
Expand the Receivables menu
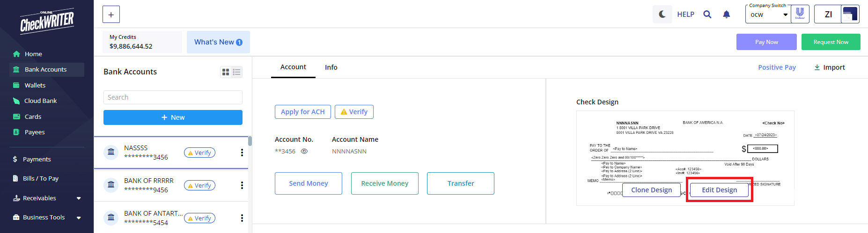pos(79,198)
